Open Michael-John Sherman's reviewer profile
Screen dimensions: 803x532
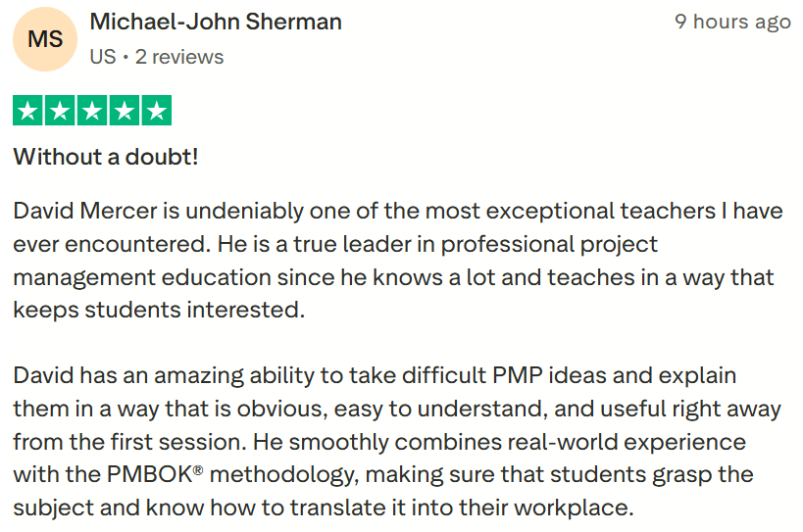click(x=215, y=22)
